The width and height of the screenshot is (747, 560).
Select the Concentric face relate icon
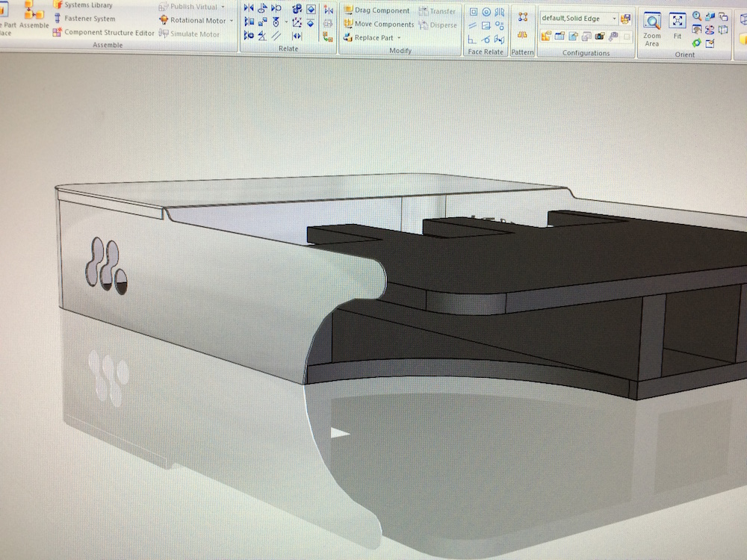tap(486, 13)
